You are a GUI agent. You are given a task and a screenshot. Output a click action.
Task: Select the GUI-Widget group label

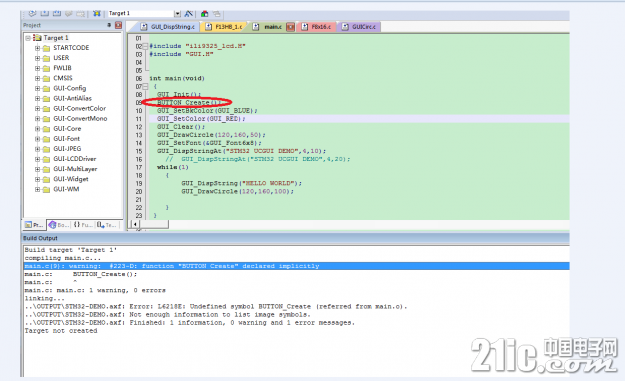point(71,179)
